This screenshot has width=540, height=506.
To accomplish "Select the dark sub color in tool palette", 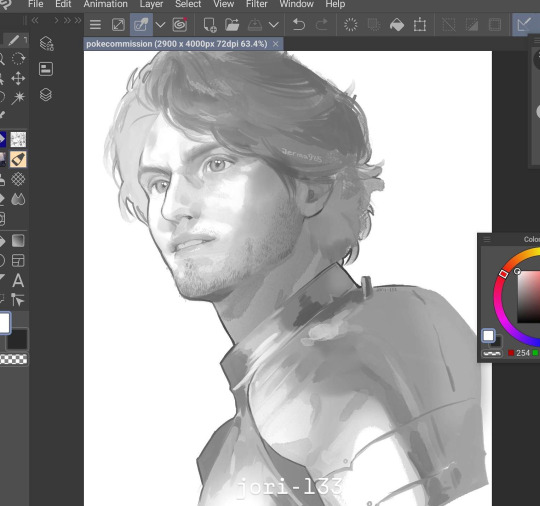I will [x=17, y=339].
